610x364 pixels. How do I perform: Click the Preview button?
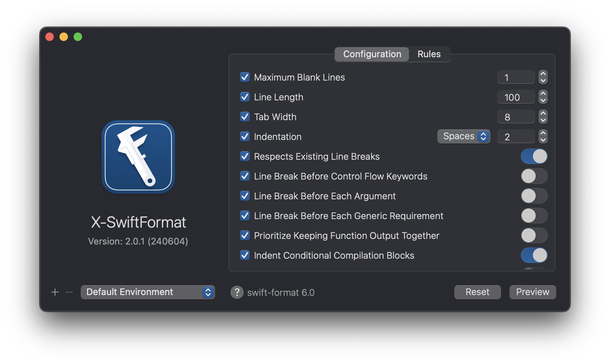click(x=533, y=292)
